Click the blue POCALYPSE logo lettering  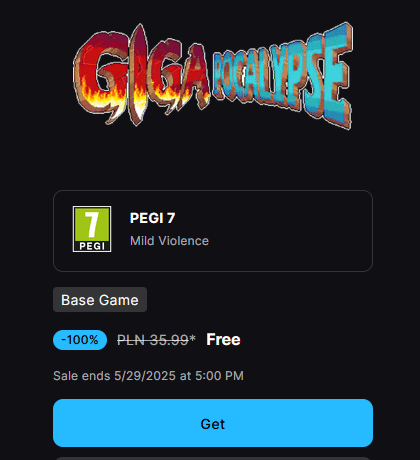pyautogui.click(x=283, y=76)
